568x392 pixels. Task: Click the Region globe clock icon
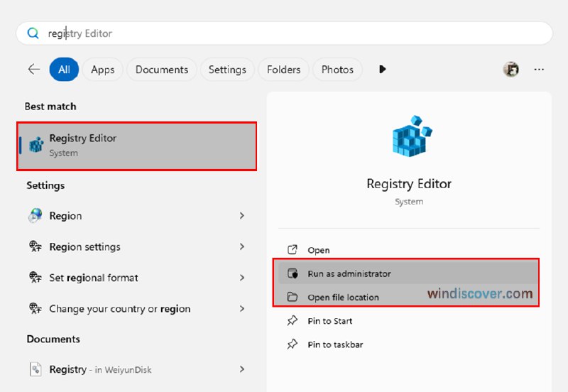pyautogui.click(x=35, y=215)
